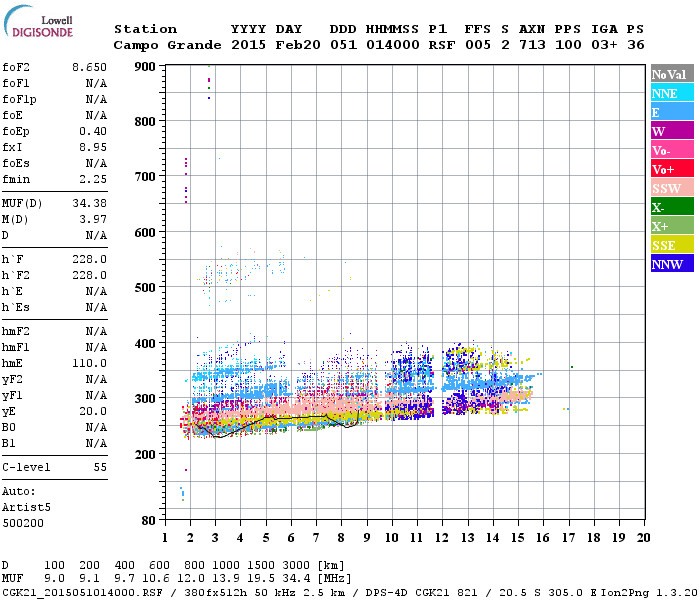The width and height of the screenshot is (700, 600).
Task: Click the 500 height axis label
Action: coord(145,288)
